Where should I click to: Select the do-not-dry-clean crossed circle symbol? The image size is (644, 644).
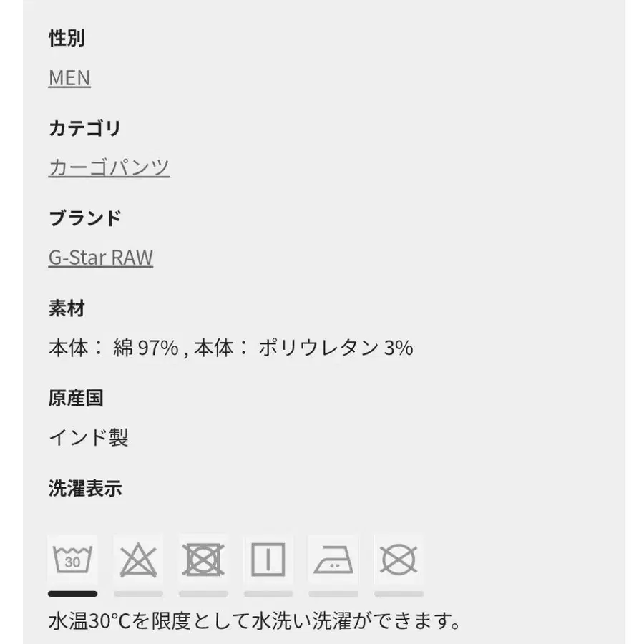(x=399, y=559)
